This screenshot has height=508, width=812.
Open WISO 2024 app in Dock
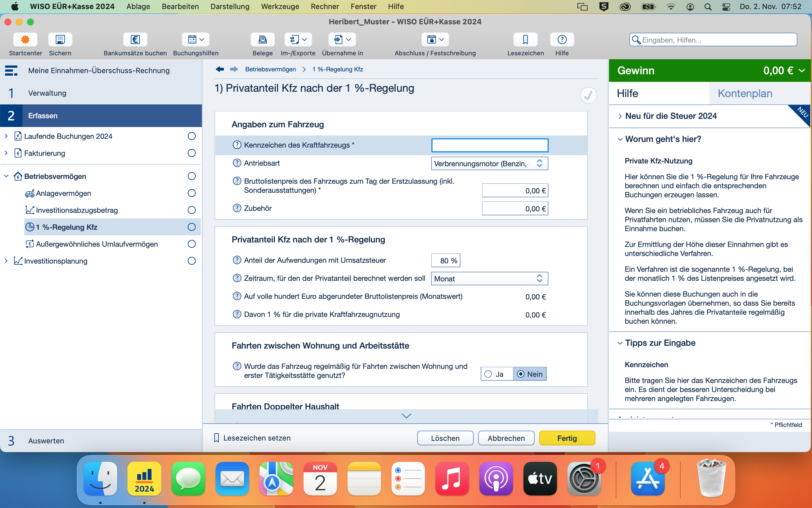(144, 478)
